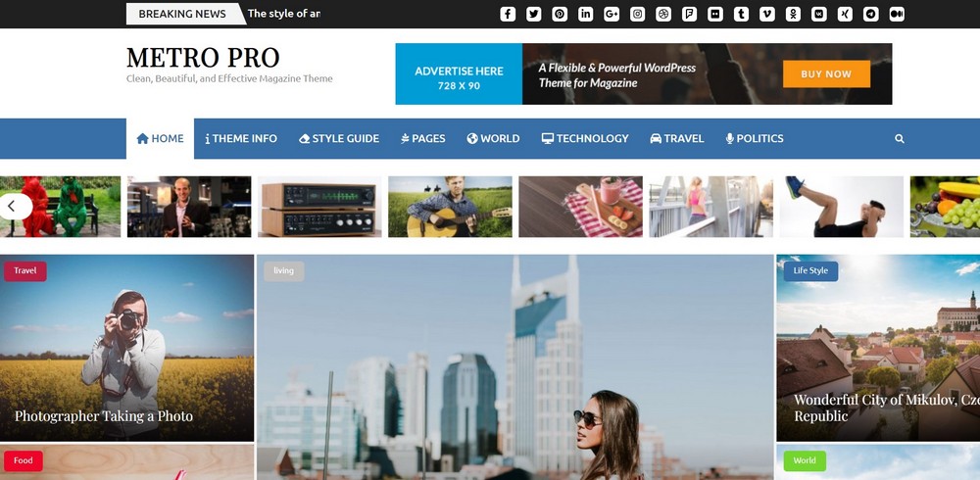Image resolution: width=980 pixels, height=480 pixels.
Task: Open the leg exercise workout thumbnail
Action: tap(841, 207)
